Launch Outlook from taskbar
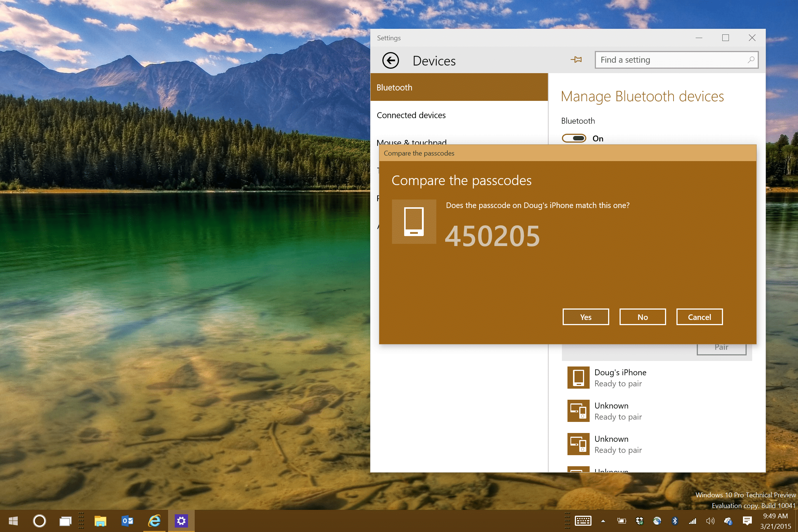This screenshot has width=798, height=532. (127, 521)
